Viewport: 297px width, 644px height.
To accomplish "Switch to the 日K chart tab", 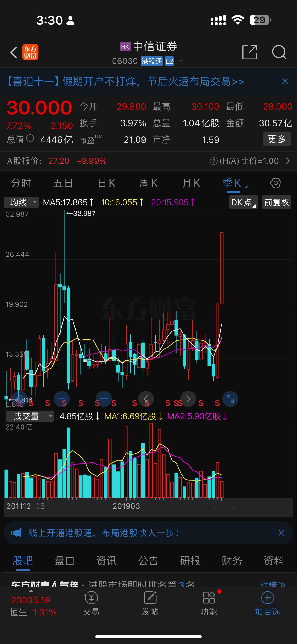I will pos(106,183).
